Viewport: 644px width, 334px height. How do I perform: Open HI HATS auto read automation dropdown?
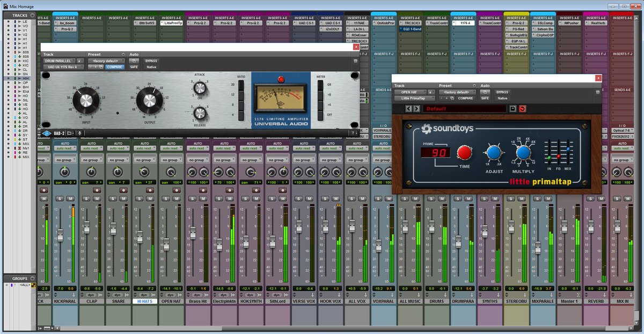[144, 148]
